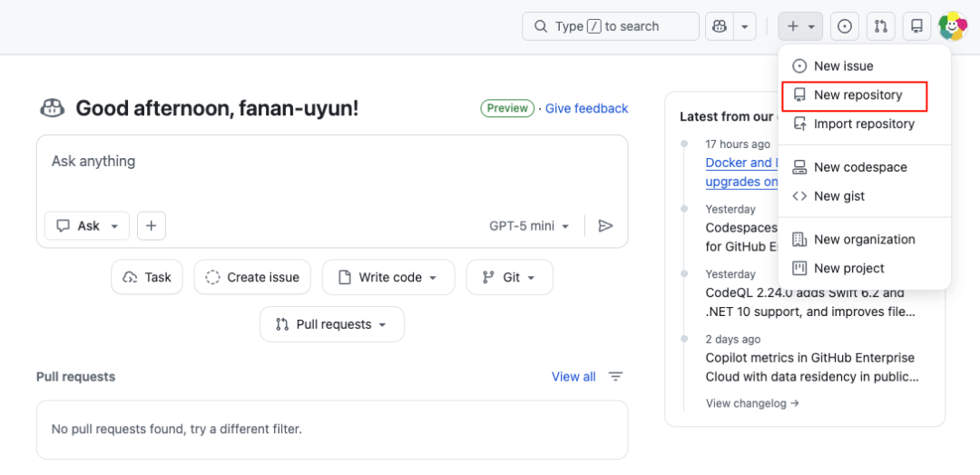
Task: Focus the Ask anything text field
Action: 331,171
